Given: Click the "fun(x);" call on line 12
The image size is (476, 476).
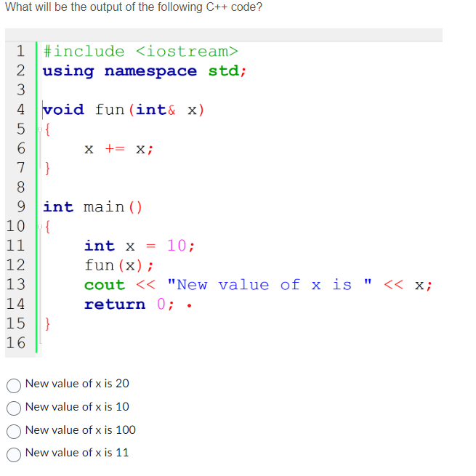Looking at the screenshot, I should pos(118,265).
